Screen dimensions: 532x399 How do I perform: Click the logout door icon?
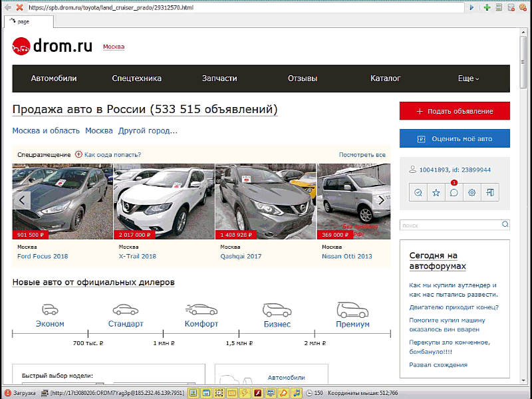490,192
